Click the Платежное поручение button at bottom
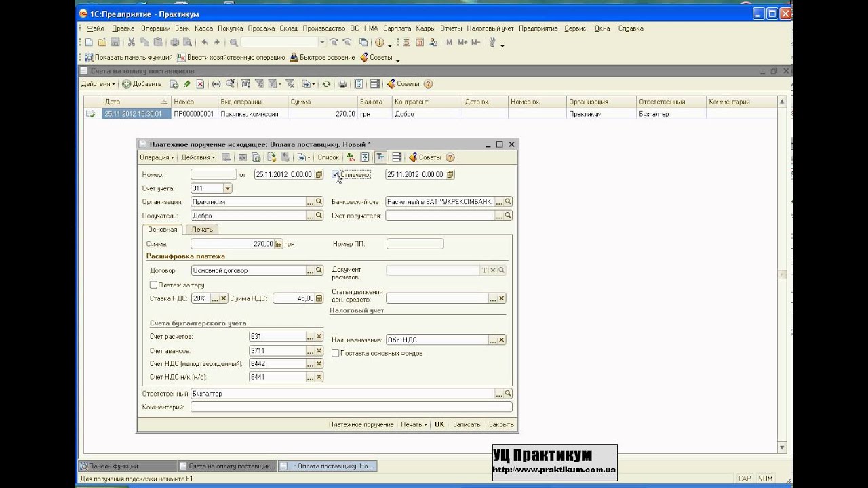The image size is (868, 488). [361, 424]
